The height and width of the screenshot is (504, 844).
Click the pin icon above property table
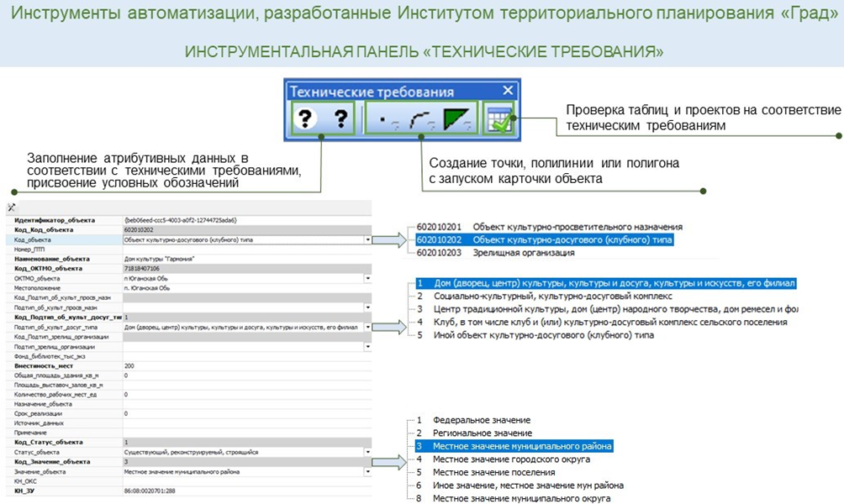click(x=12, y=207)
